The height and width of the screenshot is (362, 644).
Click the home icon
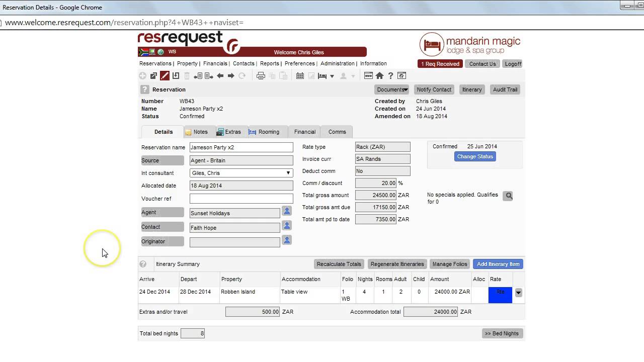pos(379,76)
